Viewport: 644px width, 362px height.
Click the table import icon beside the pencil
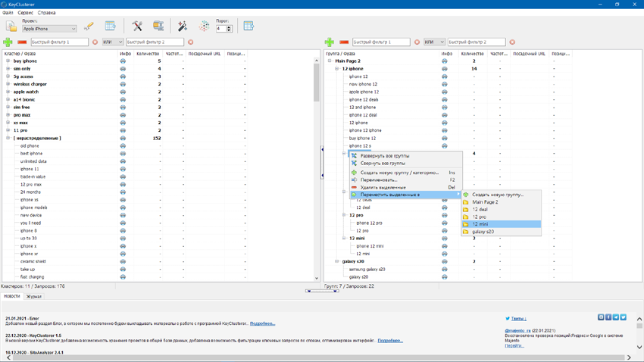click(110, 26)
